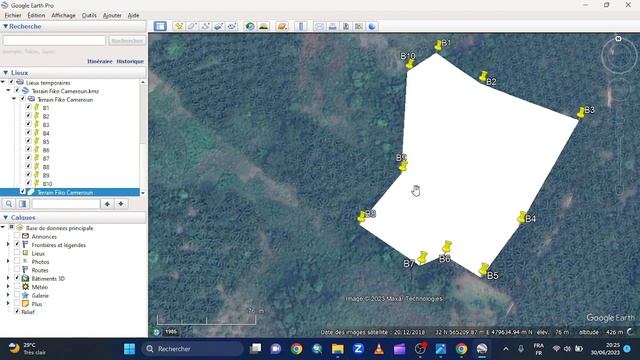
Task: Enable the Routes layer checkbox
Action: click(17, 270)
